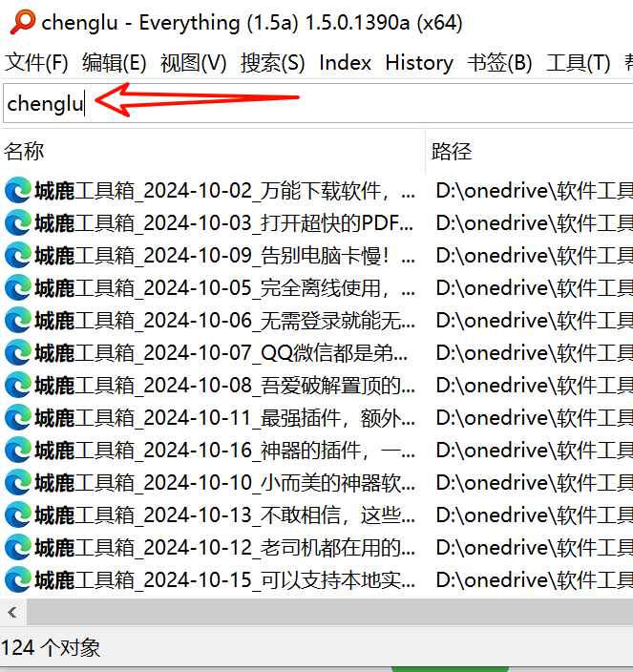Click Edge icon of the 2024-10-03 file
The height and width of the screenshot is (672, 633).
(18, 222)
